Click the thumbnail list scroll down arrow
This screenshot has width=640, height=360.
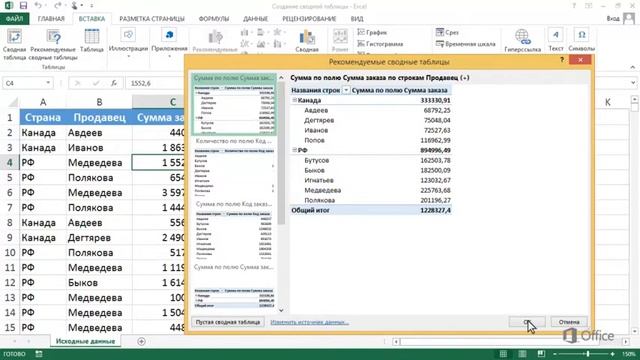point(281,310)
